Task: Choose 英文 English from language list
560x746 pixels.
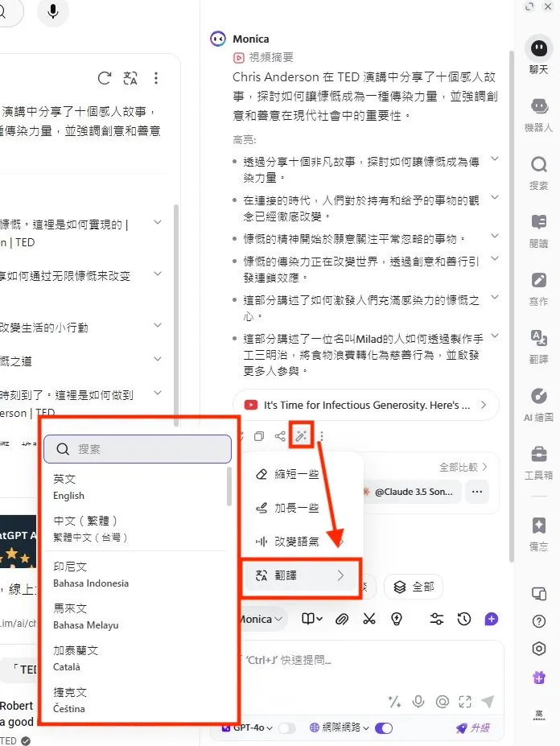Action: (x=136, y=487)
